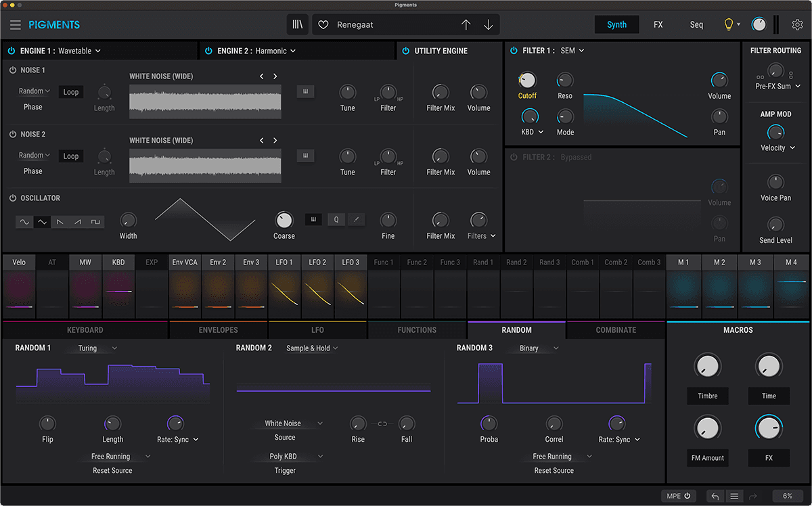Screen dimensions: 812x506
Task: Click Noise 1 Loop button
Action: 71,92
